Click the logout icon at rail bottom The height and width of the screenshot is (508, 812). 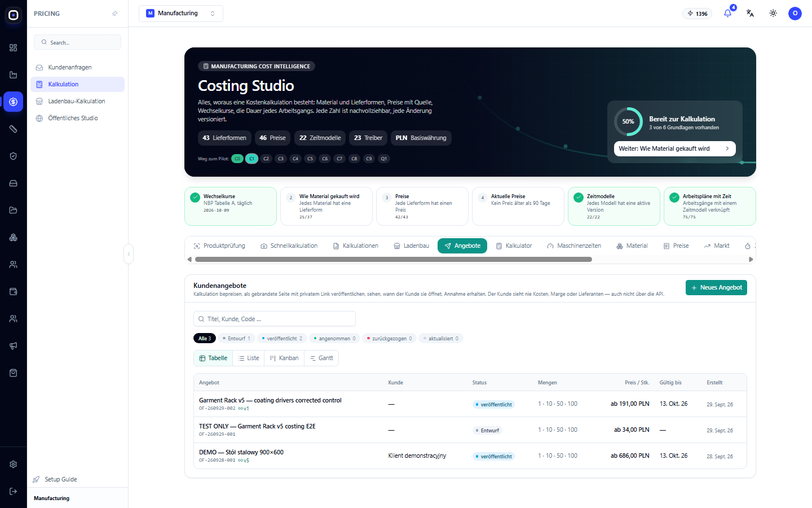(14, 492)
